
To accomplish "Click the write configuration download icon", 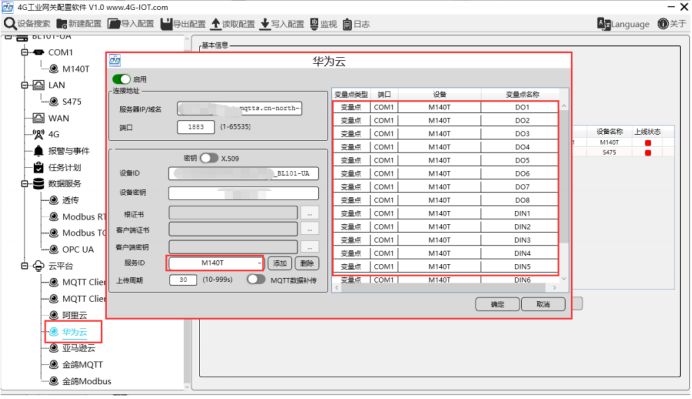I will [265, 24].
